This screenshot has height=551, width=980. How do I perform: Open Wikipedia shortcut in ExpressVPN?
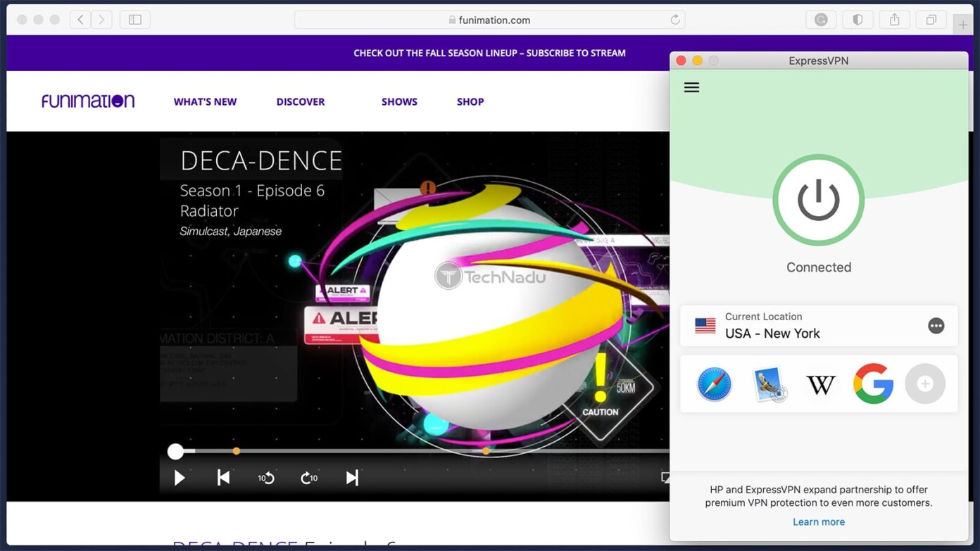pyautogui.click(x=820, y=385)
